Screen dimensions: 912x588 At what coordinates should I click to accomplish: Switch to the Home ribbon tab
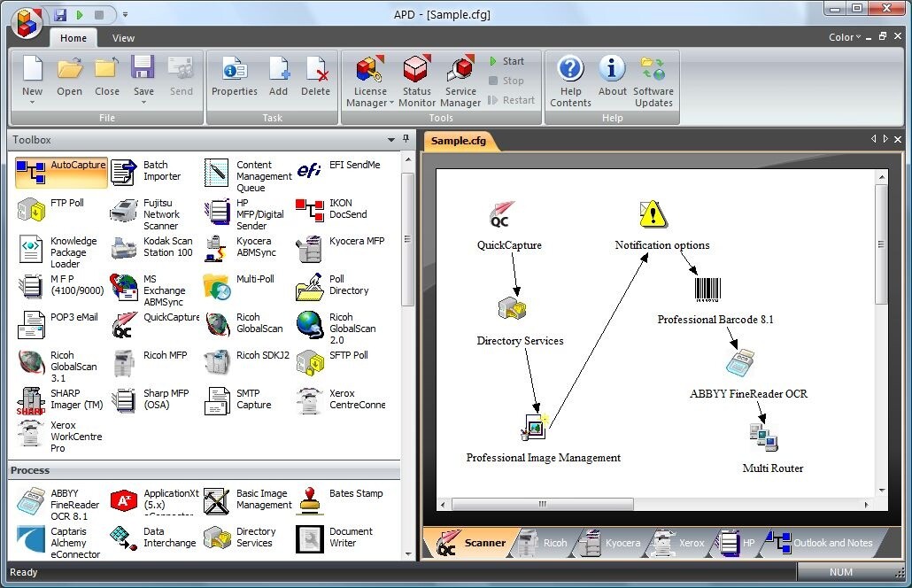click(73, 38)
